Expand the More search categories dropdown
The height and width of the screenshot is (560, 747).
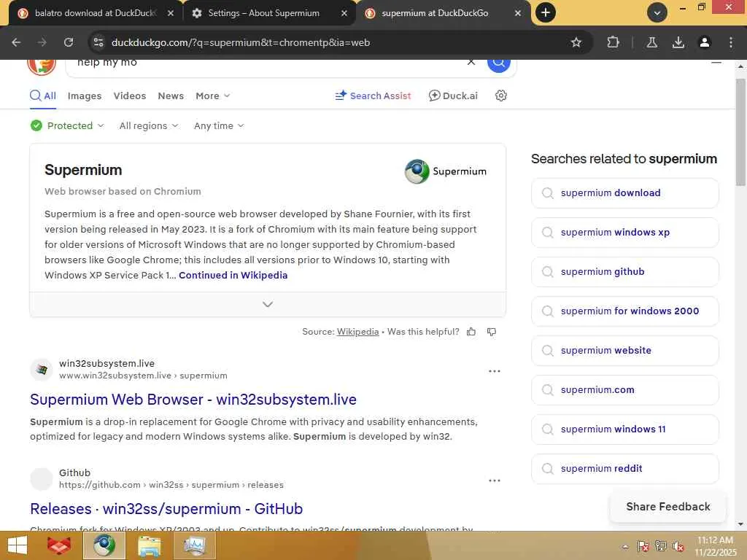212,96
